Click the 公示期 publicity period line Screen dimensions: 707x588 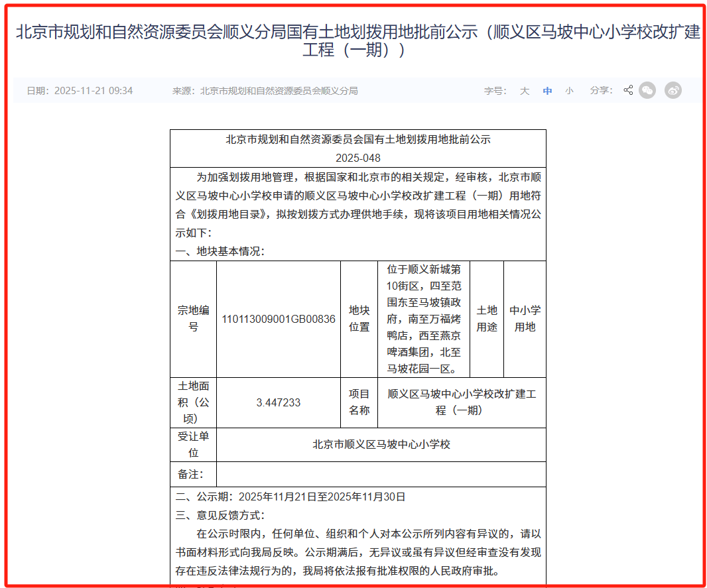click(290, 497)
